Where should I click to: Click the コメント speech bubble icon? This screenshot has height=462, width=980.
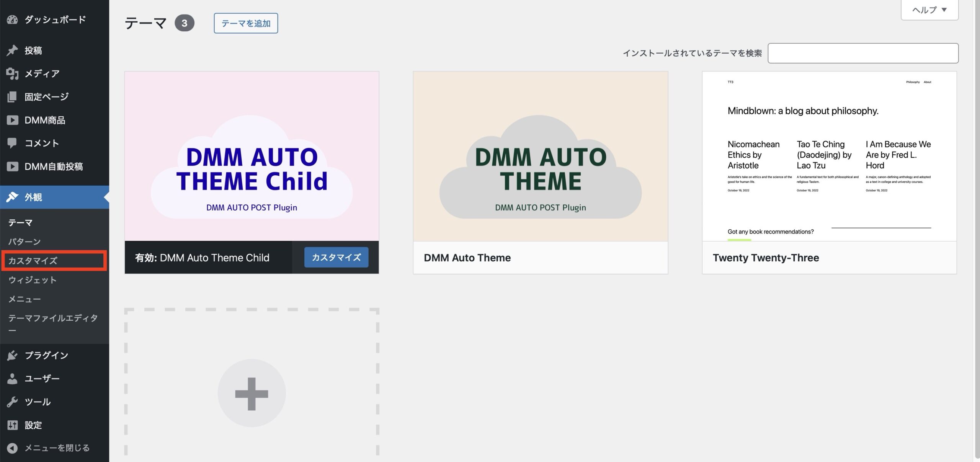(x=12, y=143)
